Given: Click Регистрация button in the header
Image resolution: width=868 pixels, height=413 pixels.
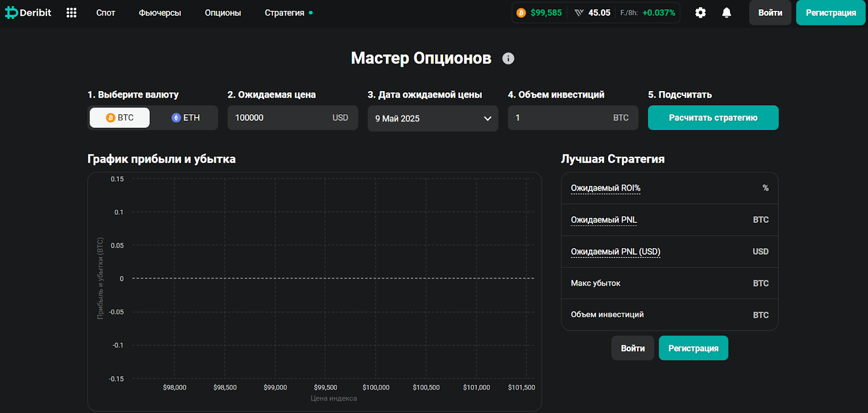Looking at the screenshot, I should [x=831, y=12].
